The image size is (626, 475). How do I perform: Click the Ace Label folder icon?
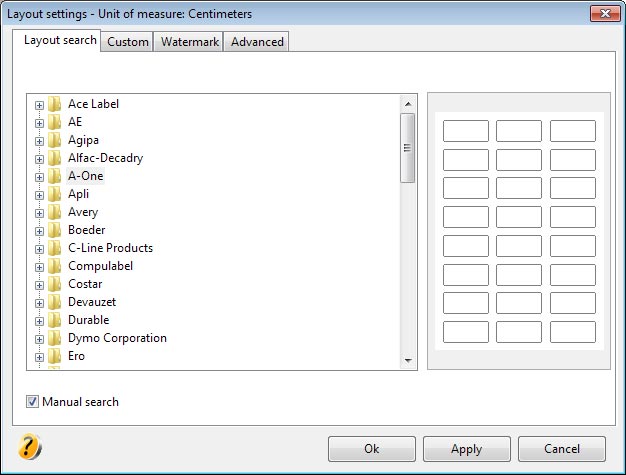pos(55,104)
